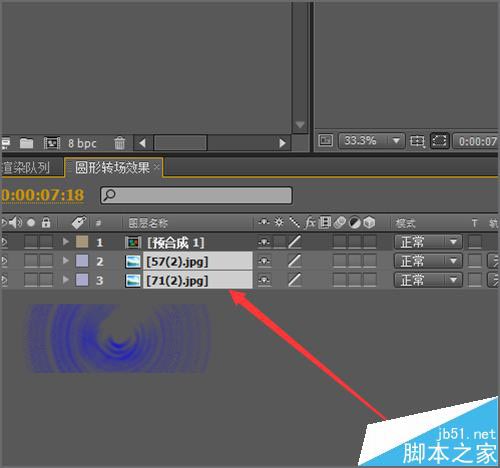The height and width of the screenshot is (468, 500).
Task: Click the Project panel left scroll arrow
Action: (143, 143)
